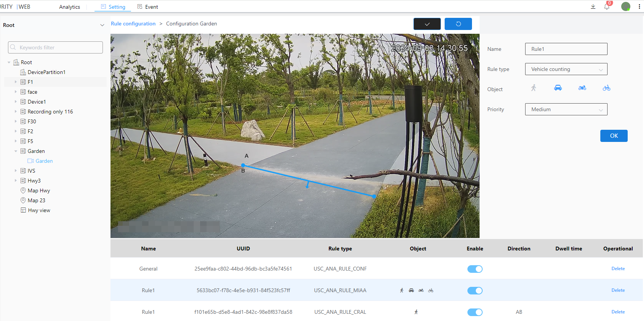The width and height of the screenshot is (644, 321).
Task: Toggle Enable switch for USC_ANA_RULE_CRAL rule
Action: tap(475, 312)
